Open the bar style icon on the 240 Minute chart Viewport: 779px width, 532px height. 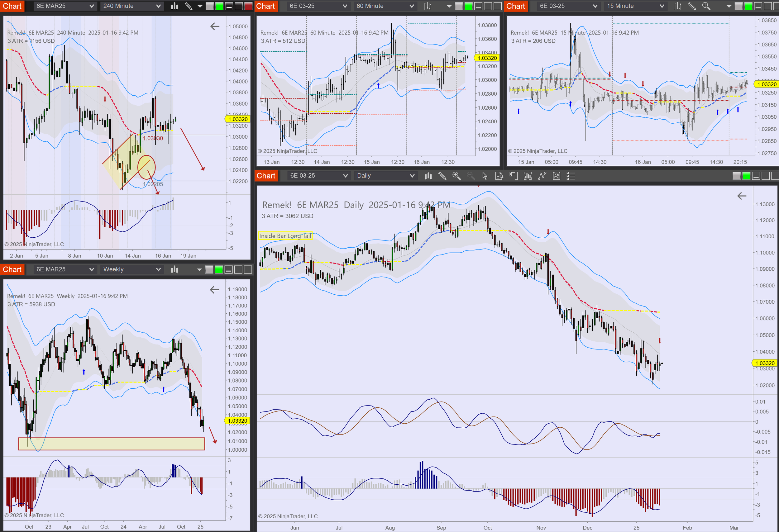click(174, 6)
